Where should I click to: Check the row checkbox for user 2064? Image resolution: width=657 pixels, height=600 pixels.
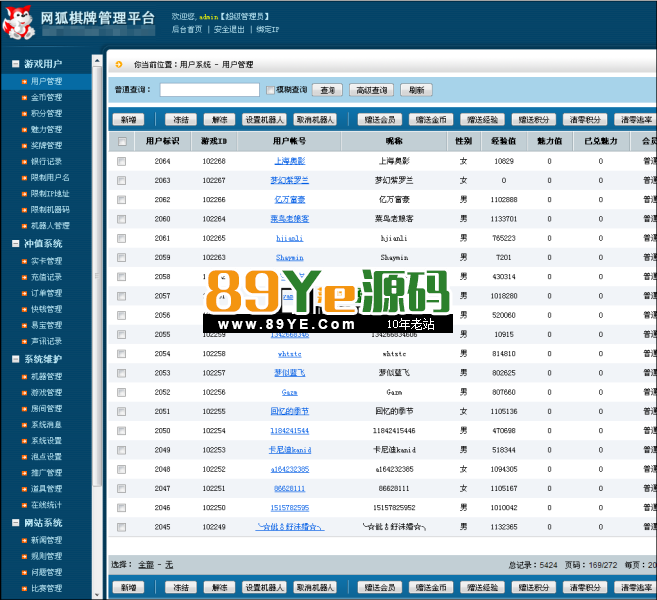click(122, 161)
